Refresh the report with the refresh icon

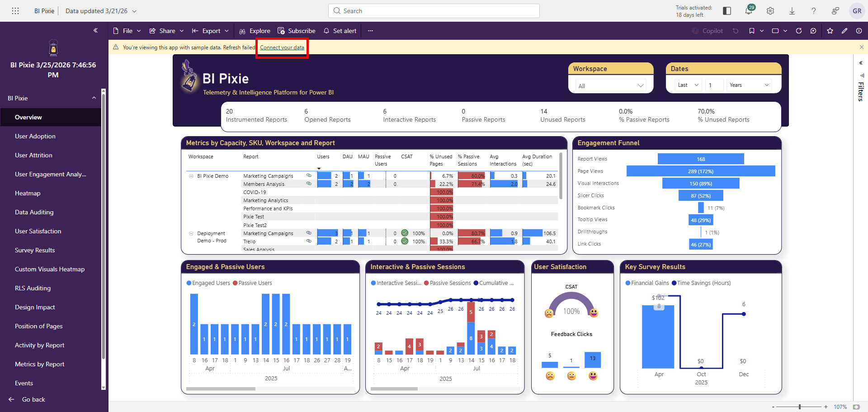click(799, 31)
